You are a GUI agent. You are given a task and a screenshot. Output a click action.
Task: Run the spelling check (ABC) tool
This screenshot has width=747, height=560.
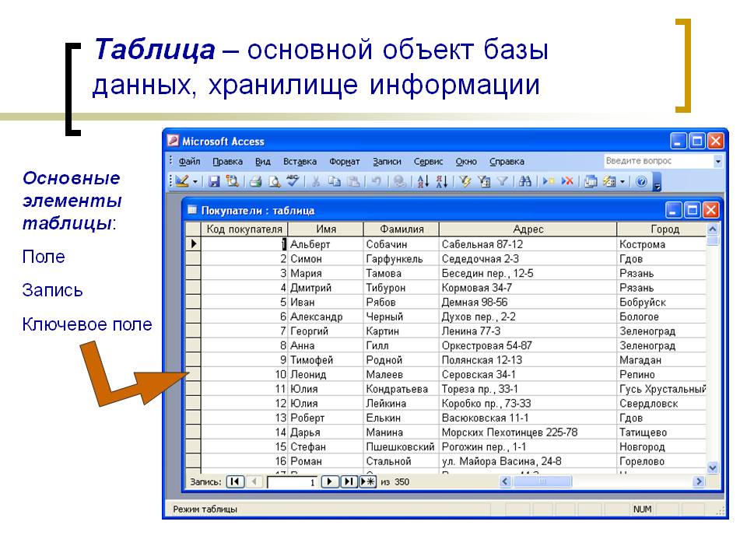[x=293, y=181]
